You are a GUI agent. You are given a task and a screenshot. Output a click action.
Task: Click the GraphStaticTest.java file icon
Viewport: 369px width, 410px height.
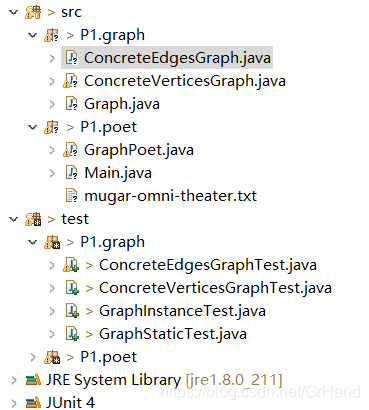[x=72, y=334]
